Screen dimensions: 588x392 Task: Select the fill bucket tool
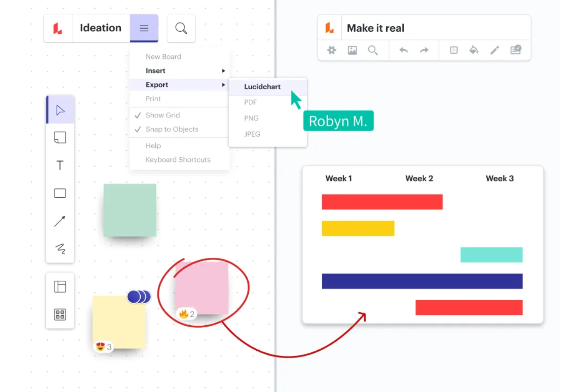click(x=474, y=50)
